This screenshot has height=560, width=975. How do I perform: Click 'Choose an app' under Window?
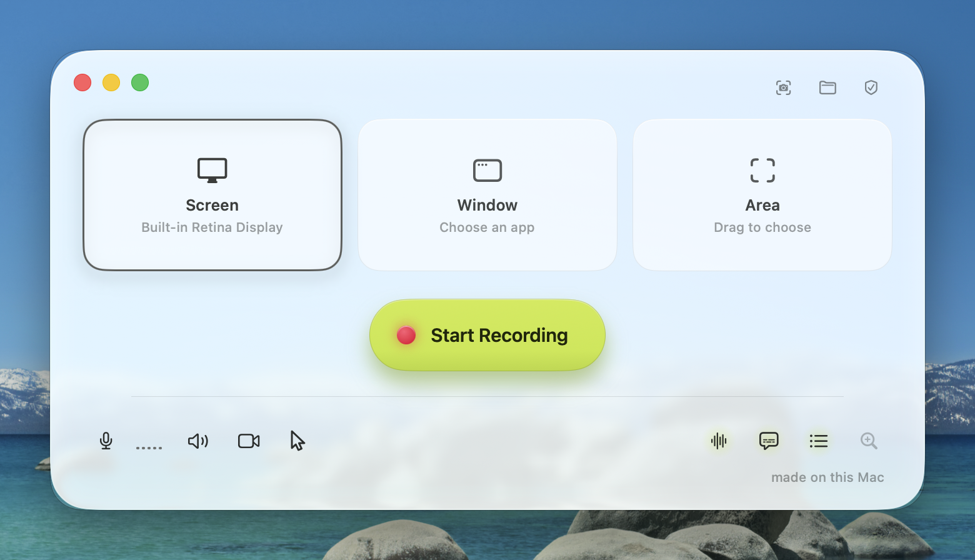point(487,227)
